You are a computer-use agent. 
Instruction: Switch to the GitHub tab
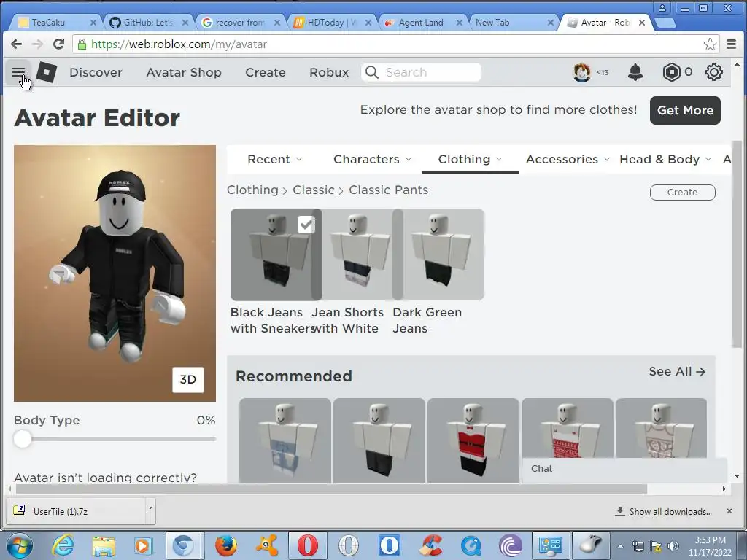point(147,23)
